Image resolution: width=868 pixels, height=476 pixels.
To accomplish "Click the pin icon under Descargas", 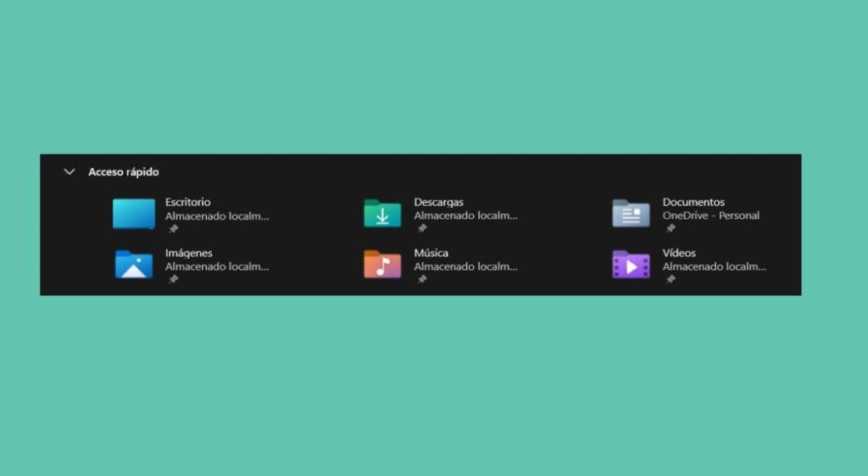I will [x=422, y=229].
